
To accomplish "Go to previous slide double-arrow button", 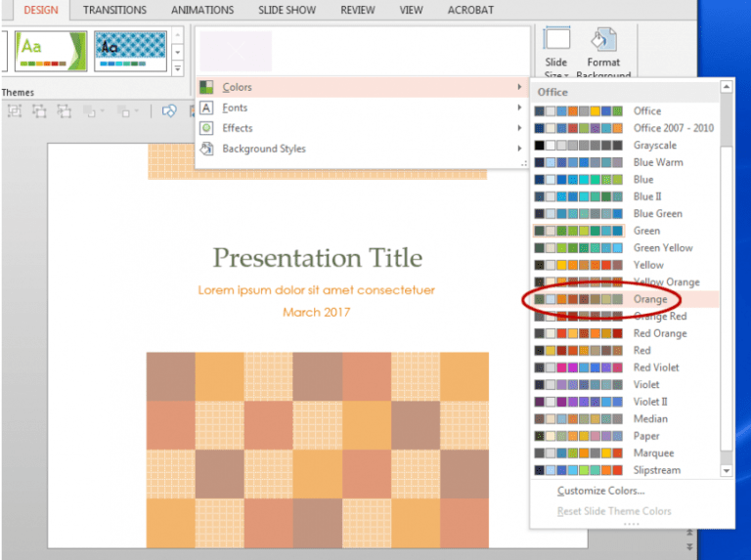I will pyautogui.click(x=689, y=533).
